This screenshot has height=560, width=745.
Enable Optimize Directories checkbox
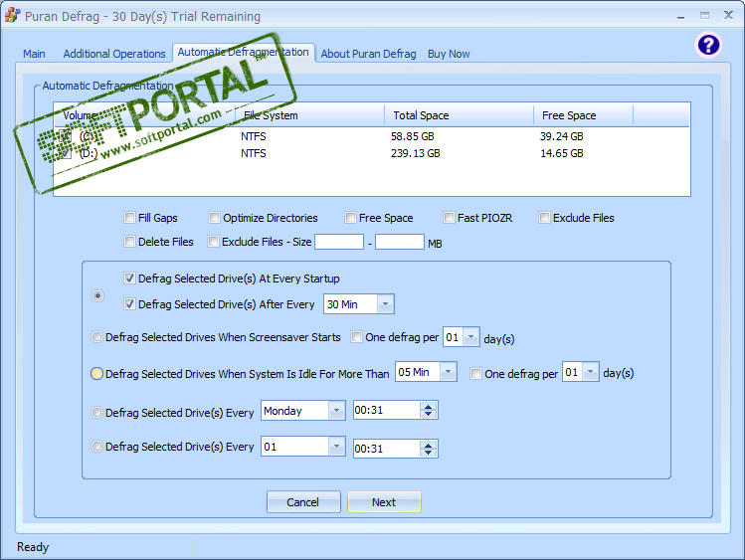(x=214, y=218)
